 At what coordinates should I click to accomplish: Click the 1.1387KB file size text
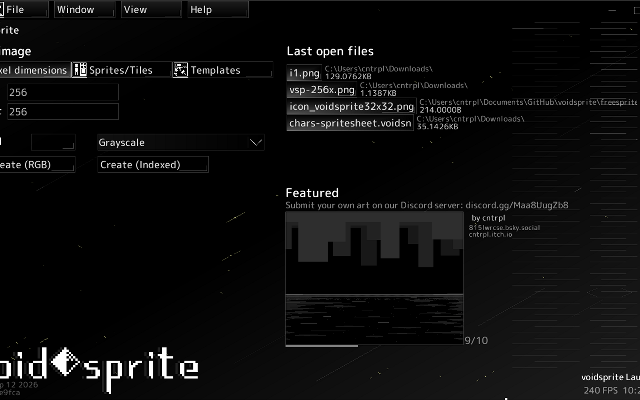pos(378,93)
